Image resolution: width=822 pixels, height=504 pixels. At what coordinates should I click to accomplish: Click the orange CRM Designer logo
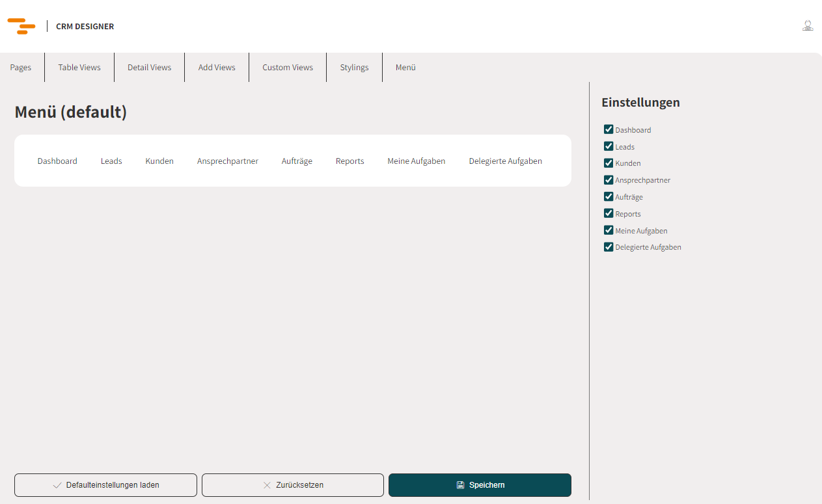tap(21, 27)
